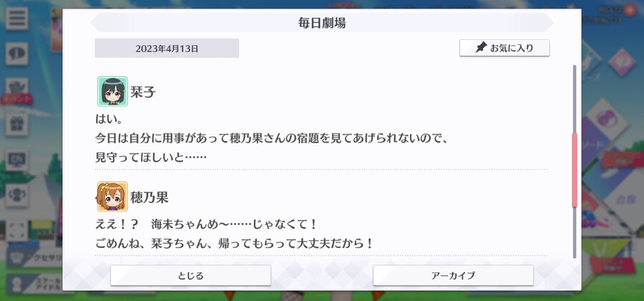The height and width of the screenshot is (301, 644).
Task: Open the screen-swap icon in left sidebar
Action: 17,160
